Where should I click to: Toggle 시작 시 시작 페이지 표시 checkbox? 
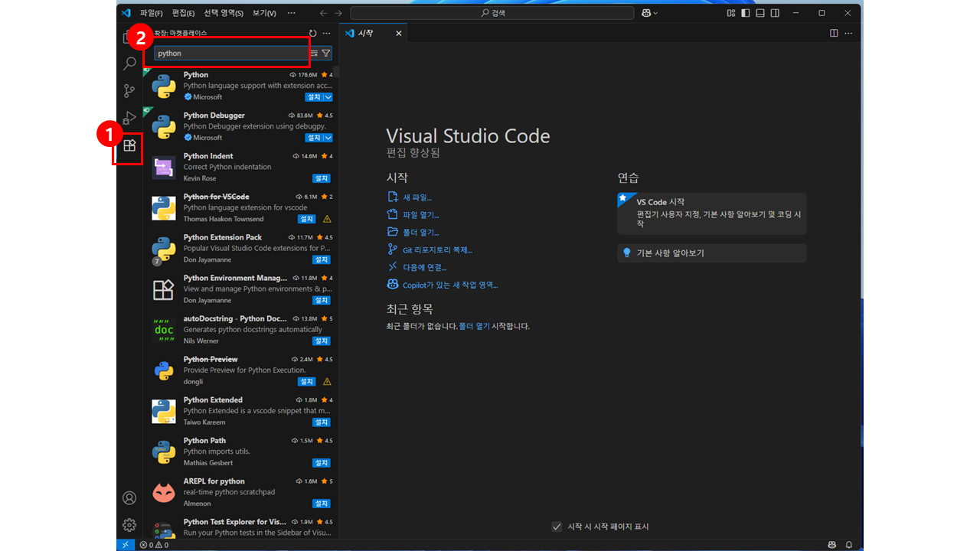(557, 527)
